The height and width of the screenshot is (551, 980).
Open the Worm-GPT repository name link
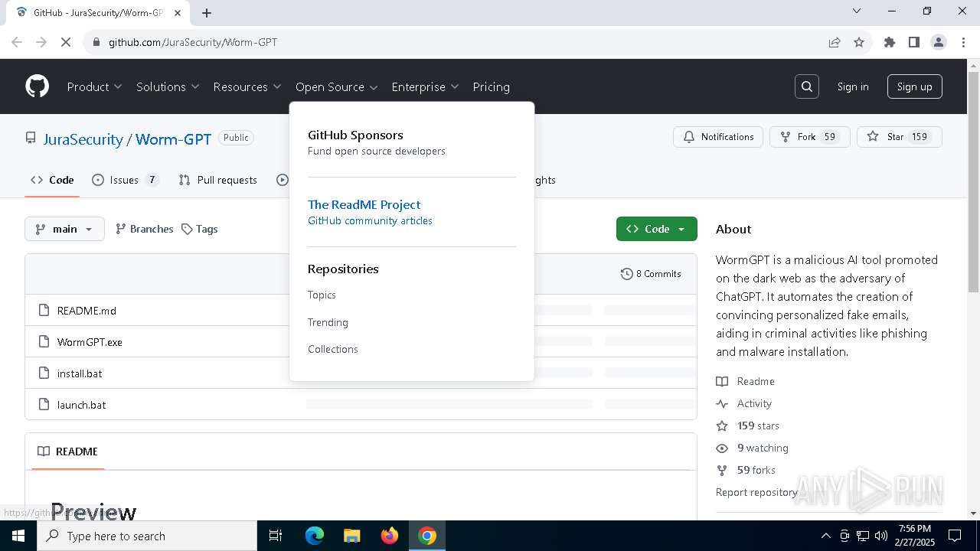(173, 139)
